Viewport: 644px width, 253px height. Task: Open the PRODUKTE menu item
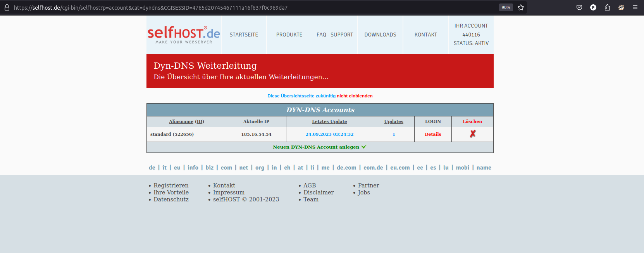click(289, 35)
